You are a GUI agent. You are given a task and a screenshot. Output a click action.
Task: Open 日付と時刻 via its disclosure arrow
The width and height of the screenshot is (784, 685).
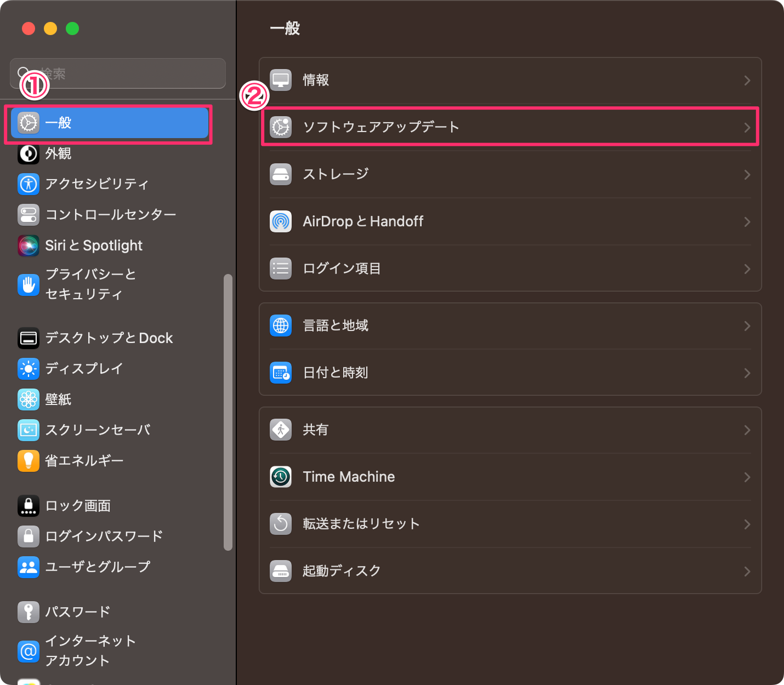tap(747, 373)
